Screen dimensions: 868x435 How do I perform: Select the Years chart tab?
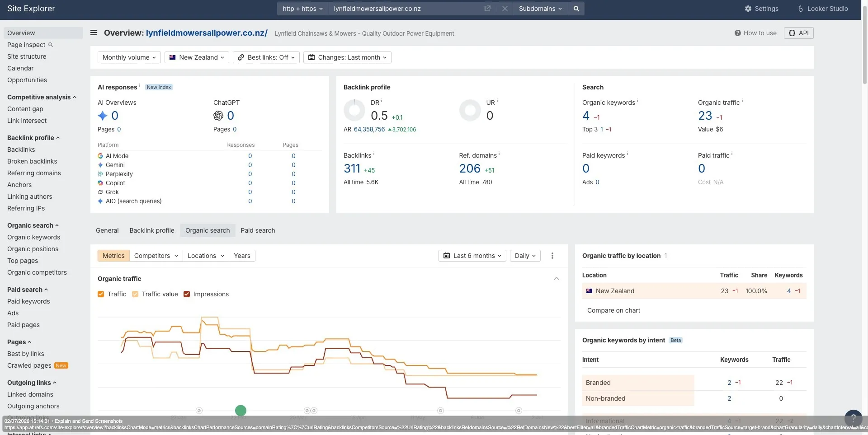point(242,256)
